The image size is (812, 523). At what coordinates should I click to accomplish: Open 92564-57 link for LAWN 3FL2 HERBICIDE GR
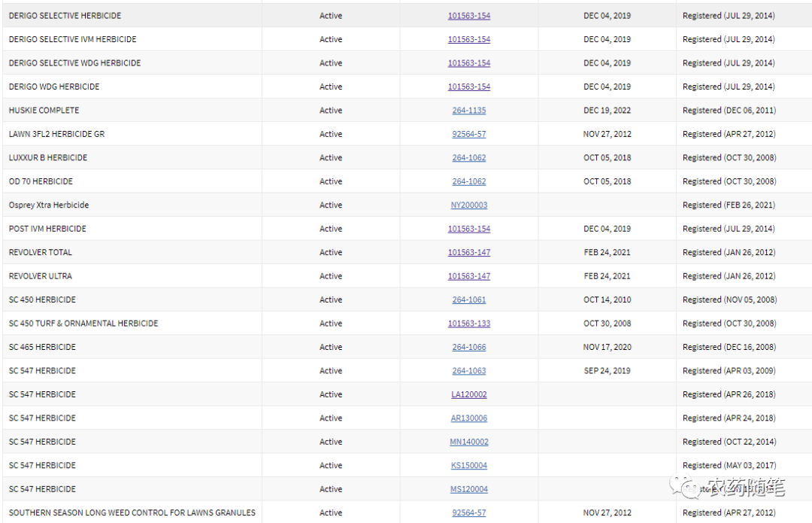point(468,134)
